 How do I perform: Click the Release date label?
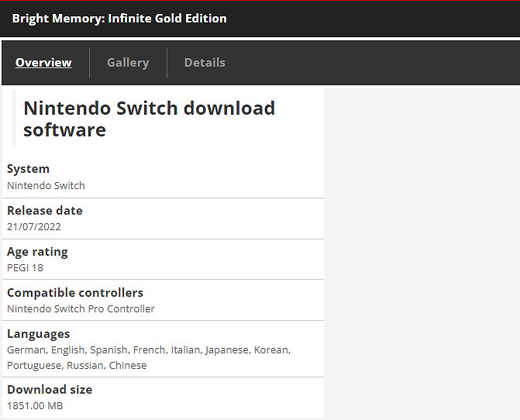point(44,211)
